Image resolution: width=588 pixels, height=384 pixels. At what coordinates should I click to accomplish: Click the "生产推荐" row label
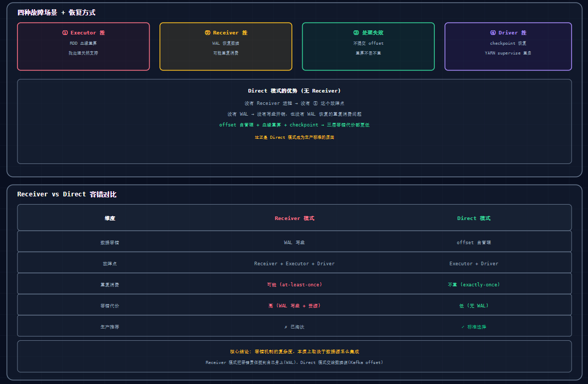[x=110, y=327]
